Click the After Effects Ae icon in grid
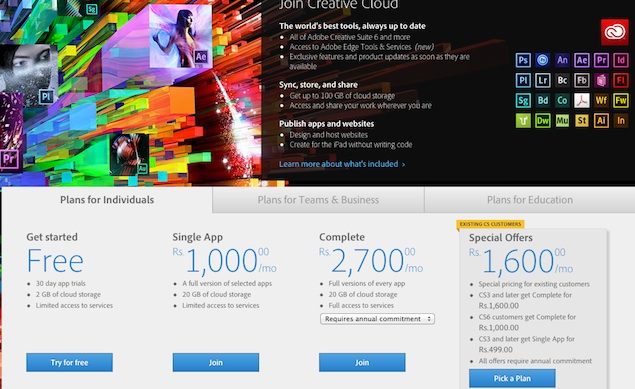Screen dimensions: 635x389 (x=582, y=60)
